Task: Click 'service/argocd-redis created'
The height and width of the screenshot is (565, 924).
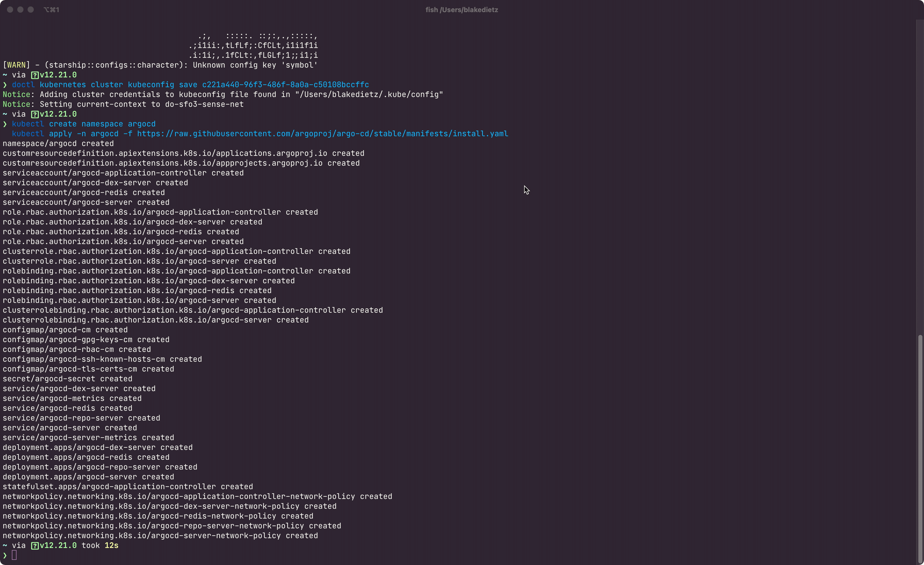Action: coord(68,408)
